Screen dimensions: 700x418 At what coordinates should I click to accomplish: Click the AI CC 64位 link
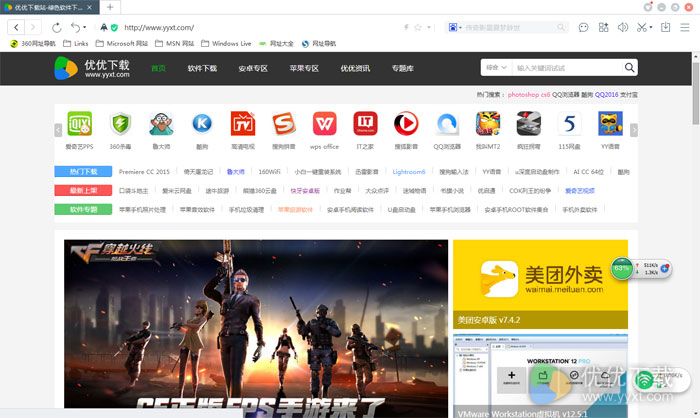click(x=588, y=171)
